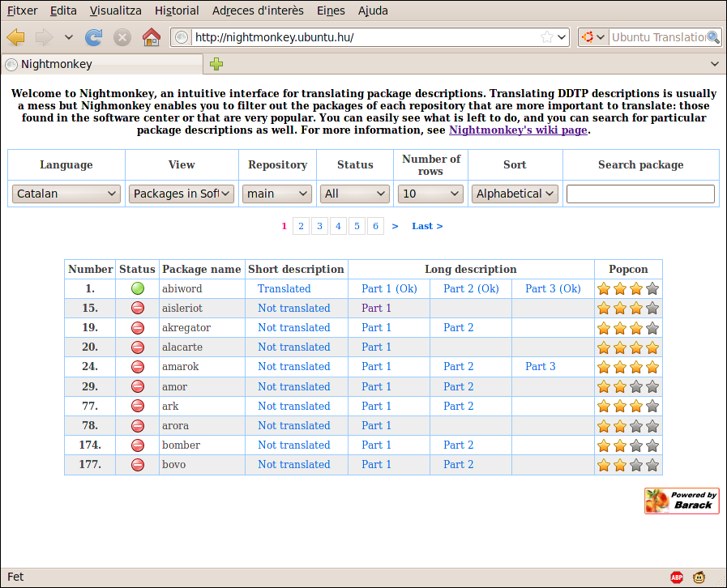Click the popcon stars for bovo
The image size is (727, 588).
[x=628, y=465]
